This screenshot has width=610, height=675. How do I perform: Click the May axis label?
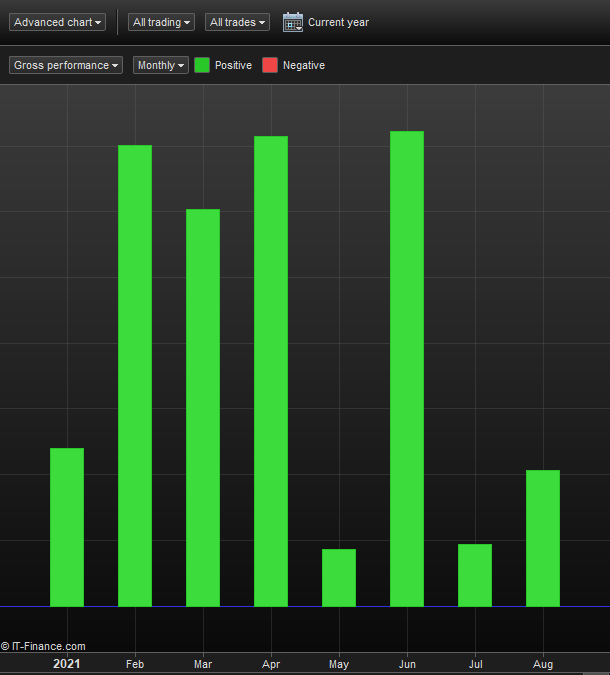click(339, 664)
